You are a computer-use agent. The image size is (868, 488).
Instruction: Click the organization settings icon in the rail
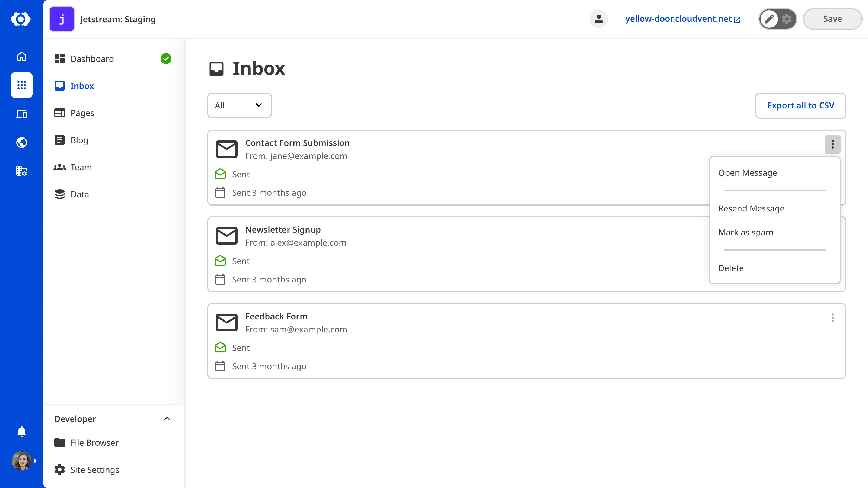point(22,171)
